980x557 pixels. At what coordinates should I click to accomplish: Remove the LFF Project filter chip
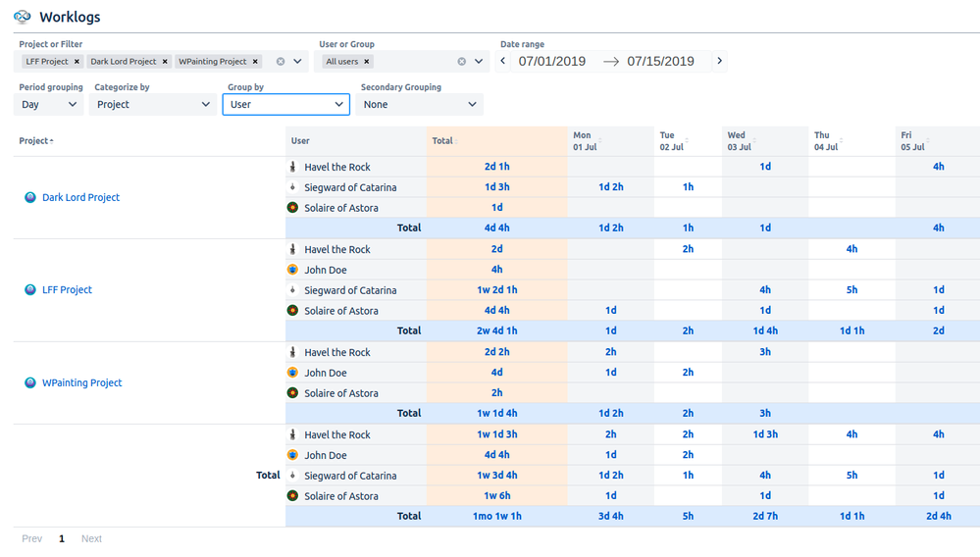tap(77, 62)
